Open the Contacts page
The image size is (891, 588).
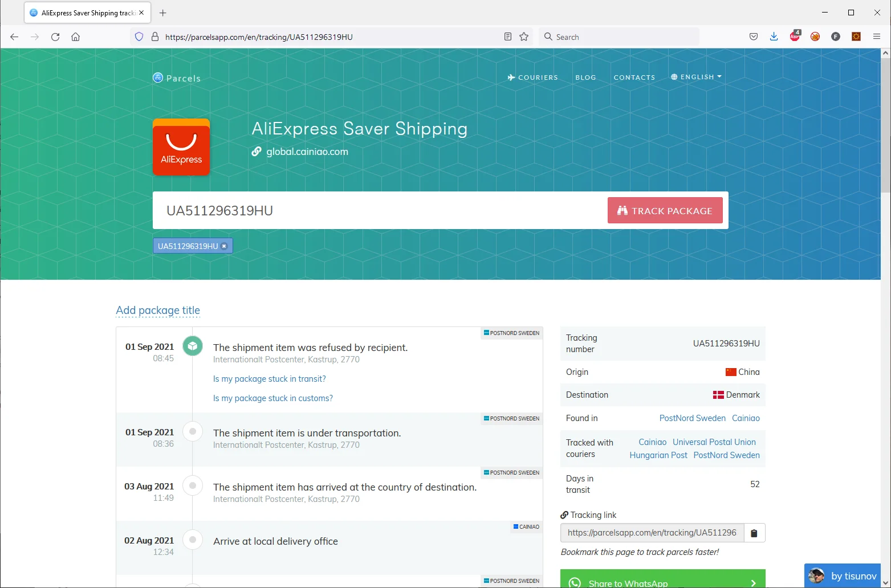[634, 77]
